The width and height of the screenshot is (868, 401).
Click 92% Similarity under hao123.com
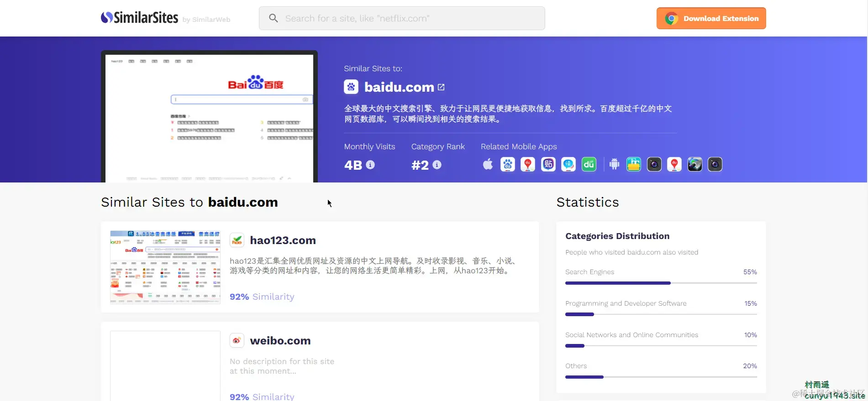(262, 297)
